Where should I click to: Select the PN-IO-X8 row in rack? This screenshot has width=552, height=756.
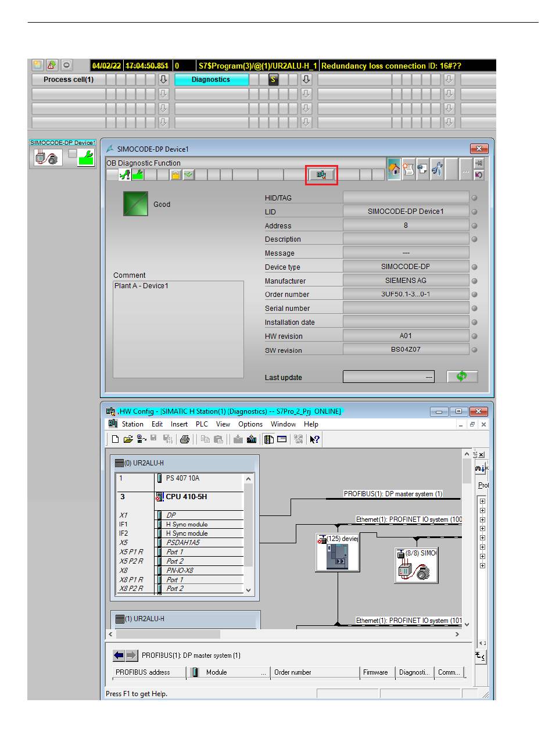[x=180, y=571]
